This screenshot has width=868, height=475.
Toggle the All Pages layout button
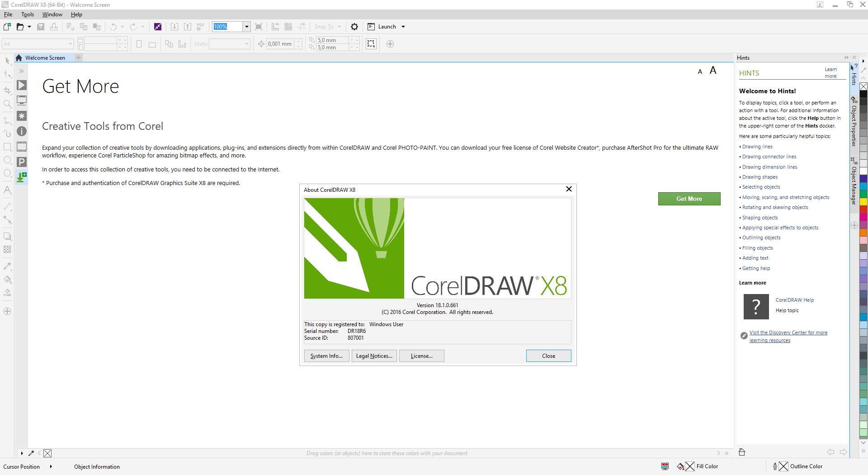coord(169,44)
